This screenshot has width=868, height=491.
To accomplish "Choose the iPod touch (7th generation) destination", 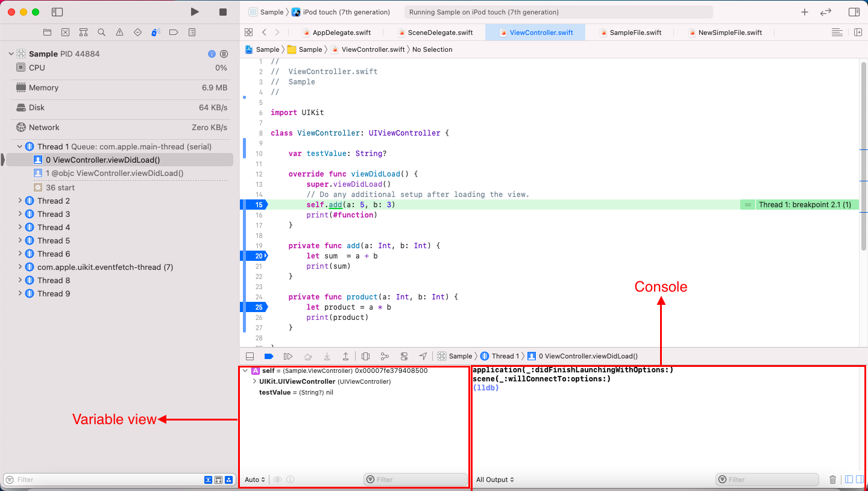I will pyautogui.click(x=341, y=12).
